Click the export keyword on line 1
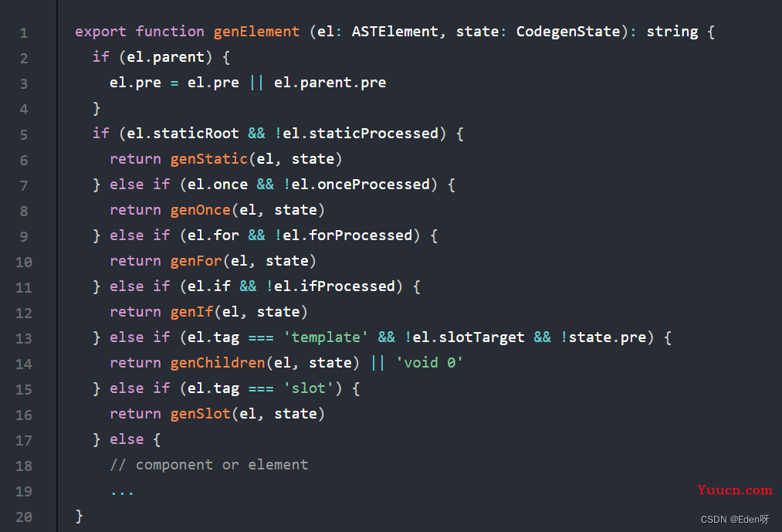 (x=100, y=32)
